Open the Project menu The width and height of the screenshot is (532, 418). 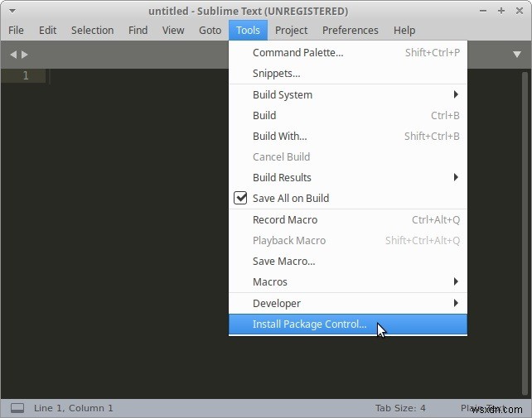pyautogui.click(x=291, y=30)
